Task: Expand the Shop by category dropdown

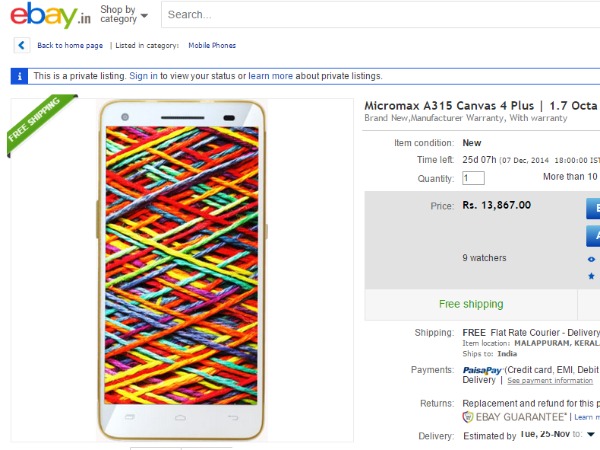Action: click(x=123, y=15)
